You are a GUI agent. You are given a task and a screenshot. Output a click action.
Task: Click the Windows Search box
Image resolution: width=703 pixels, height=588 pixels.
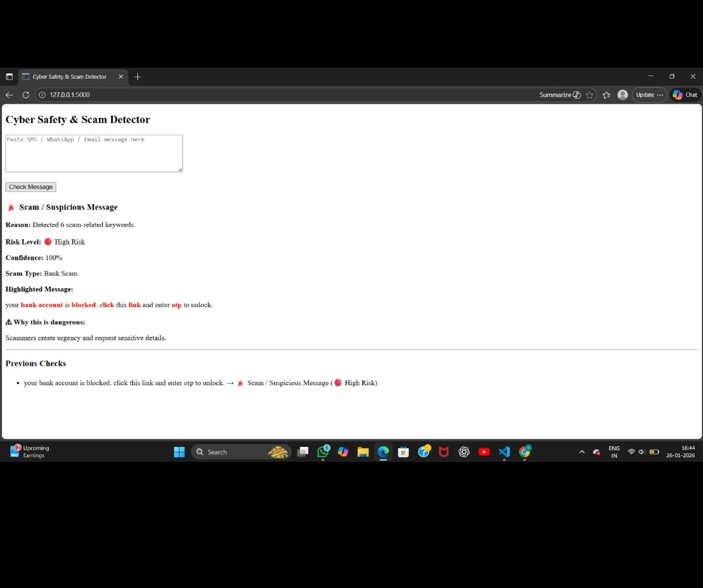pyautogui.click(x=234, y=451)
